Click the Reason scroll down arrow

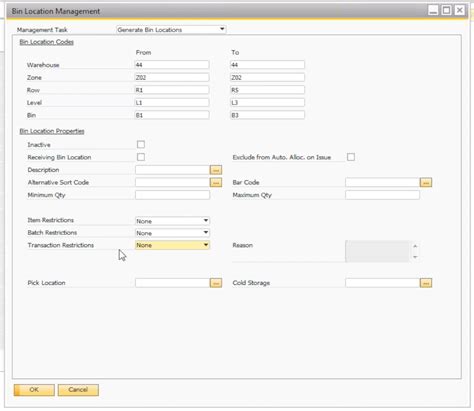(x=415, y=257)
